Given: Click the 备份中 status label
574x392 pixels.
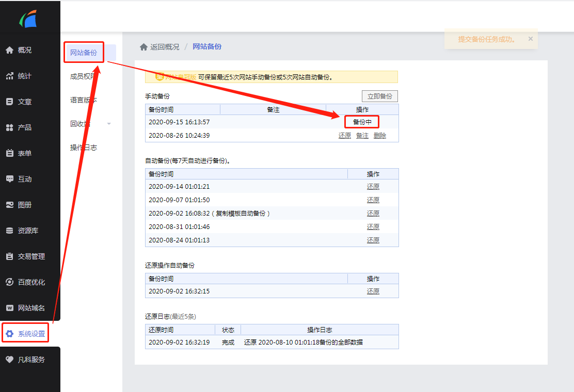Looking at the screenshot, I should coord(362,122).
